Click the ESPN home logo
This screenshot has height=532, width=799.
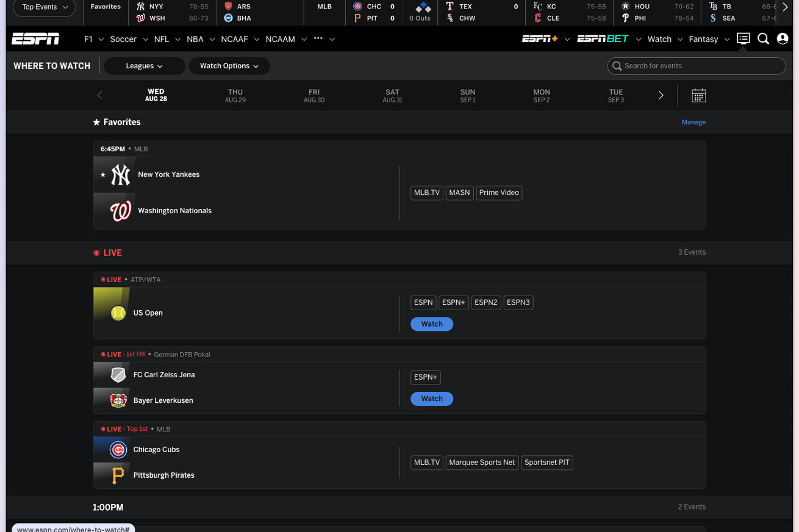(x=35, y=39)
